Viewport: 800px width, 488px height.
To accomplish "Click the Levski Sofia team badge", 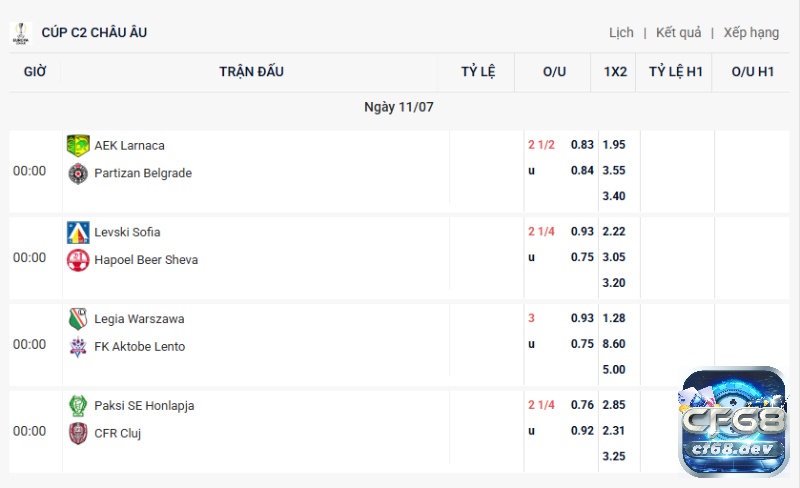I will (x=78, y=232).
